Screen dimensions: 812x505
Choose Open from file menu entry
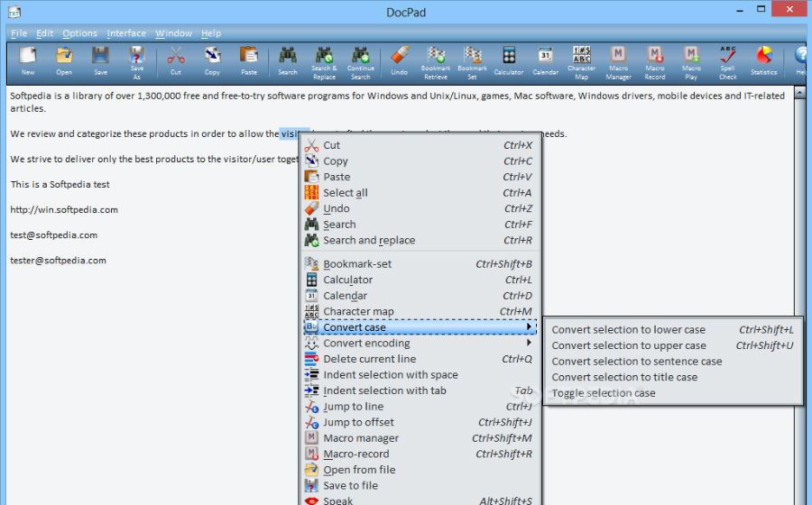(420, 470)
